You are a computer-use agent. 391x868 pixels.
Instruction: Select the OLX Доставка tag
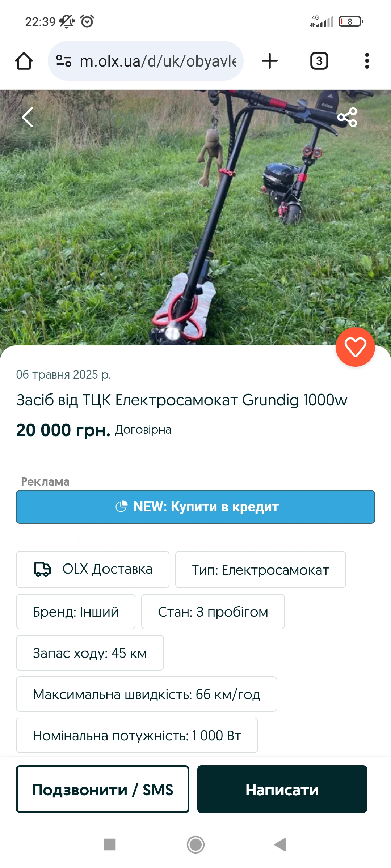tap(93, 569)
